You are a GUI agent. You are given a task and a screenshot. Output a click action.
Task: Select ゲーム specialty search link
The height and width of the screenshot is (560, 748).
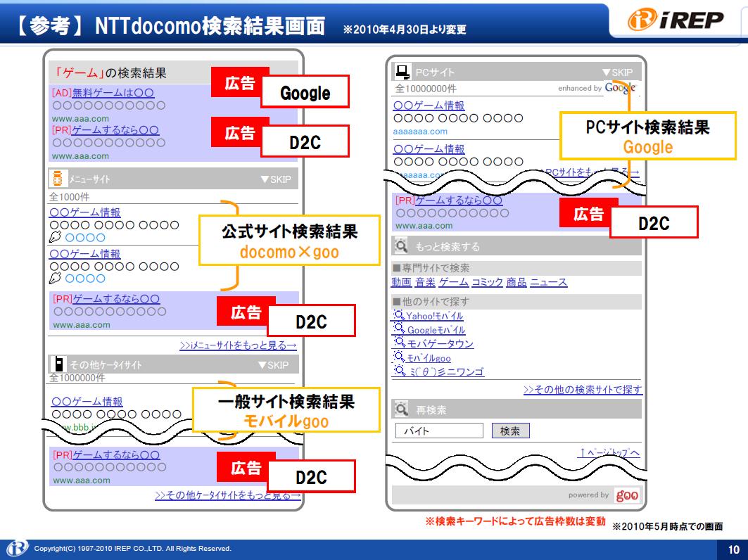pyautogui.click(x=454, y=282)
